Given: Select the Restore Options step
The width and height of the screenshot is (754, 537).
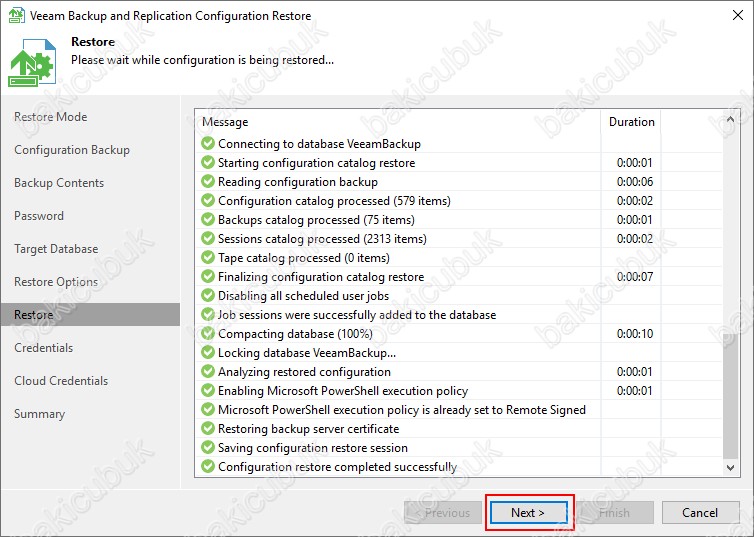Looking at the screenshot, I should point(56,282).
